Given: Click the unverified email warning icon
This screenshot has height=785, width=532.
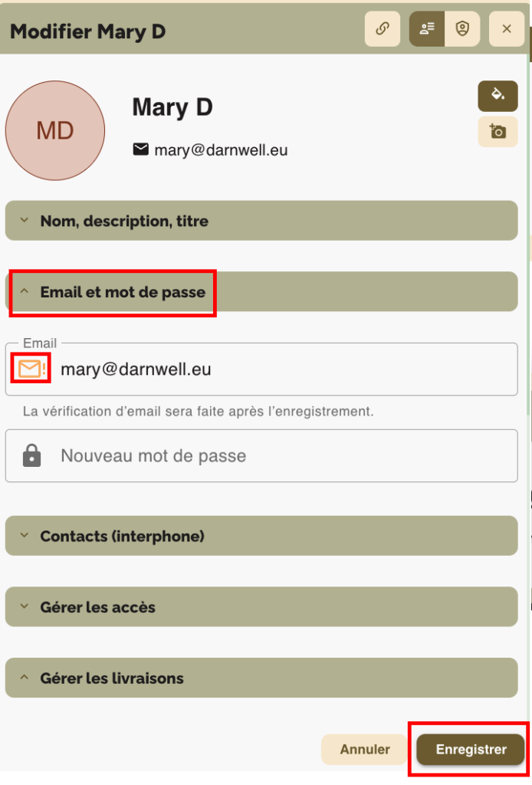Looking at the screenshot, I should pyautogui.click(x=31, y=370).
